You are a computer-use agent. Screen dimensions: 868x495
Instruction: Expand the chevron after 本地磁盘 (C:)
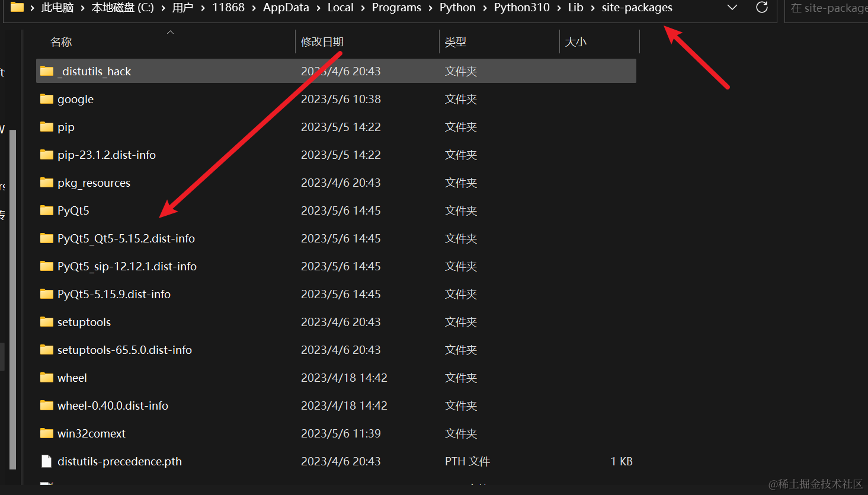click(163, 8)
